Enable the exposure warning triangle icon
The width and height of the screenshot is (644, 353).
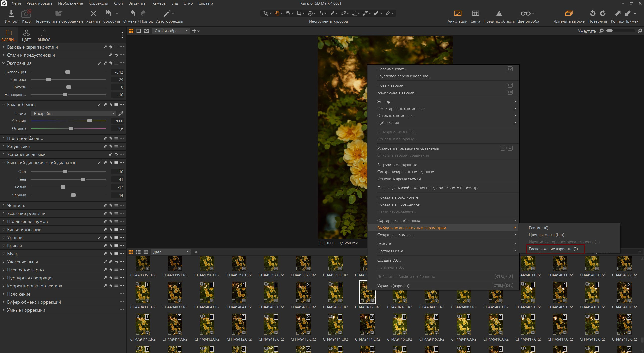tap(499, 13)
